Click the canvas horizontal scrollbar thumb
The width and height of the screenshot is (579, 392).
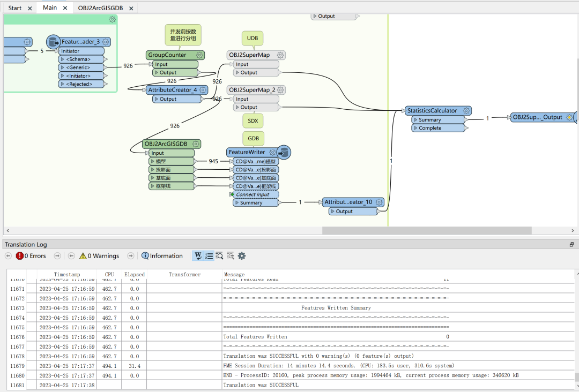[427, 230]
